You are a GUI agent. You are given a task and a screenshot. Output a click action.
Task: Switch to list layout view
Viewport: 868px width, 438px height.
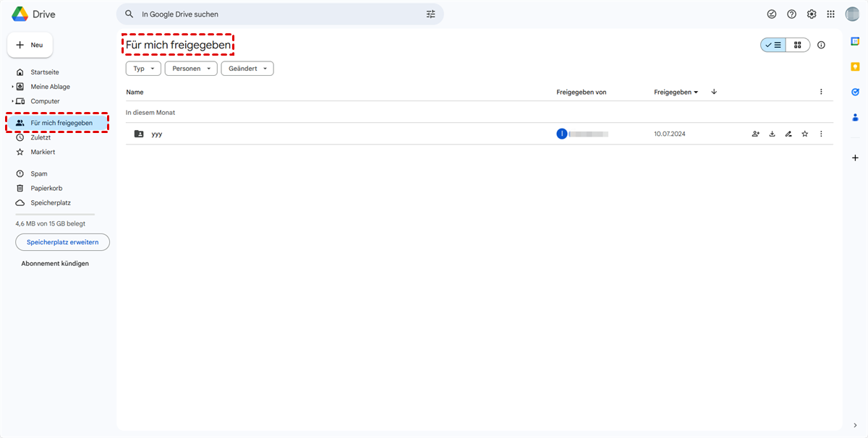pyautogui.click(x=773, y=45)
